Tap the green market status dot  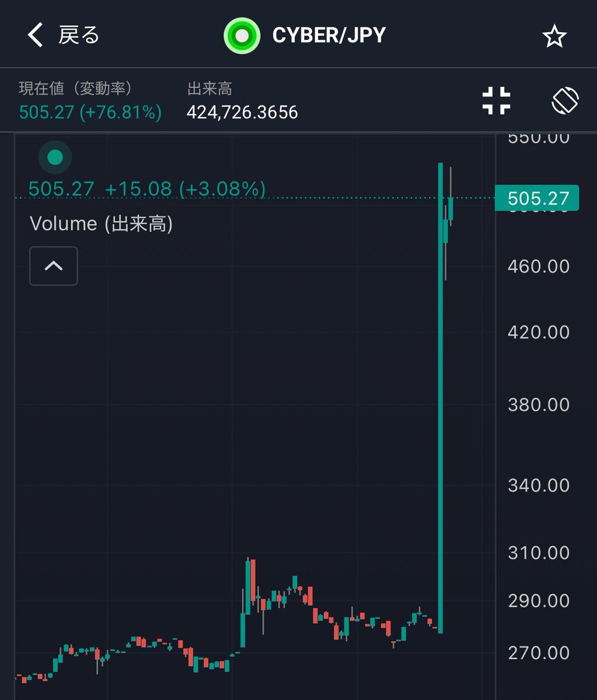[x=55, y=157]
